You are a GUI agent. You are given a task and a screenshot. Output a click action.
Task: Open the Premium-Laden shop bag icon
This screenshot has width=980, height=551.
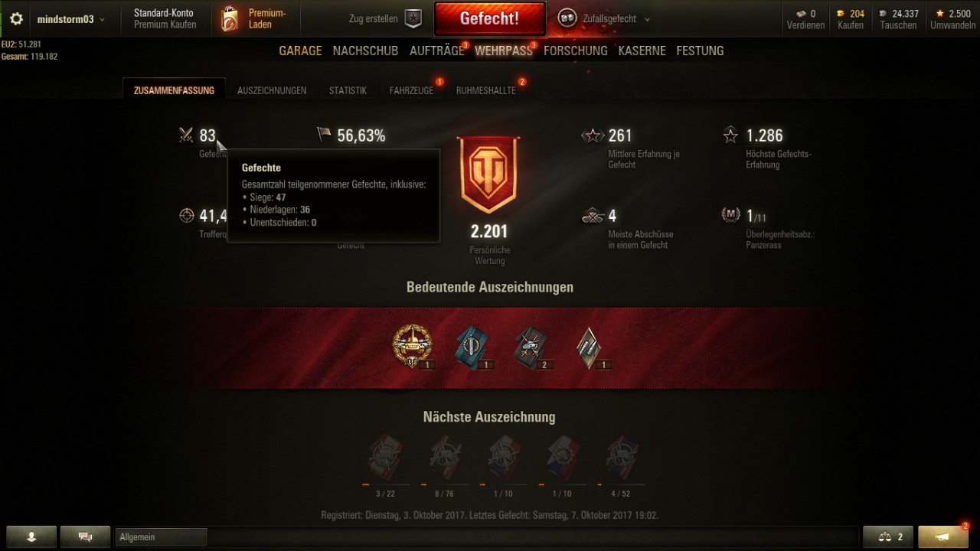[230, 19]
